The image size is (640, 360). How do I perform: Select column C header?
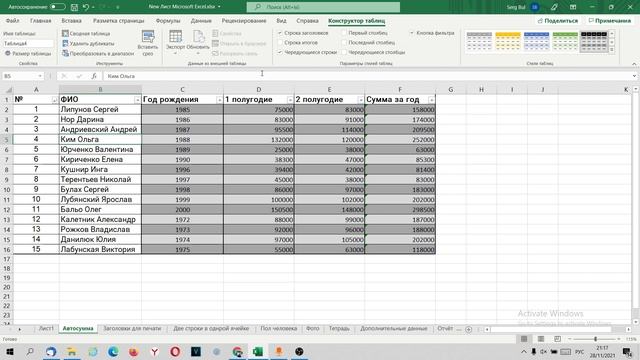click(182, 89)
